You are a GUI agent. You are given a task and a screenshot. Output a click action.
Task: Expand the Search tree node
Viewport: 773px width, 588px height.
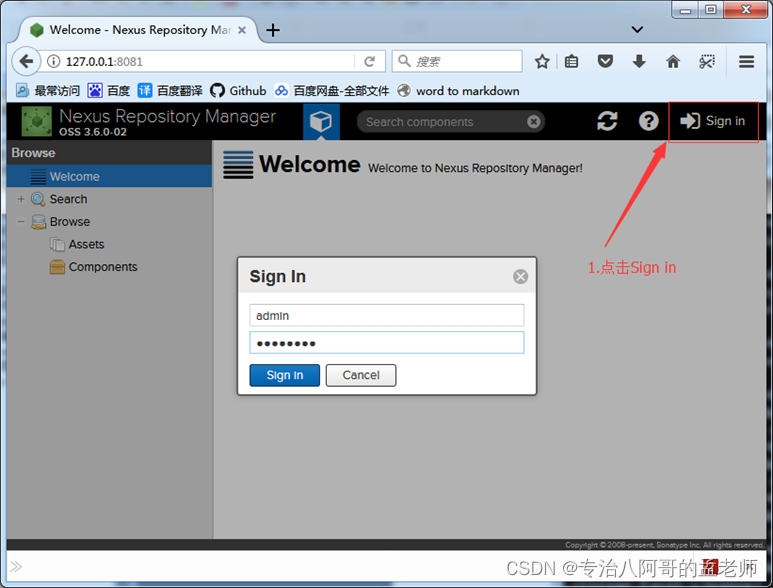click(x=21, y=199)
